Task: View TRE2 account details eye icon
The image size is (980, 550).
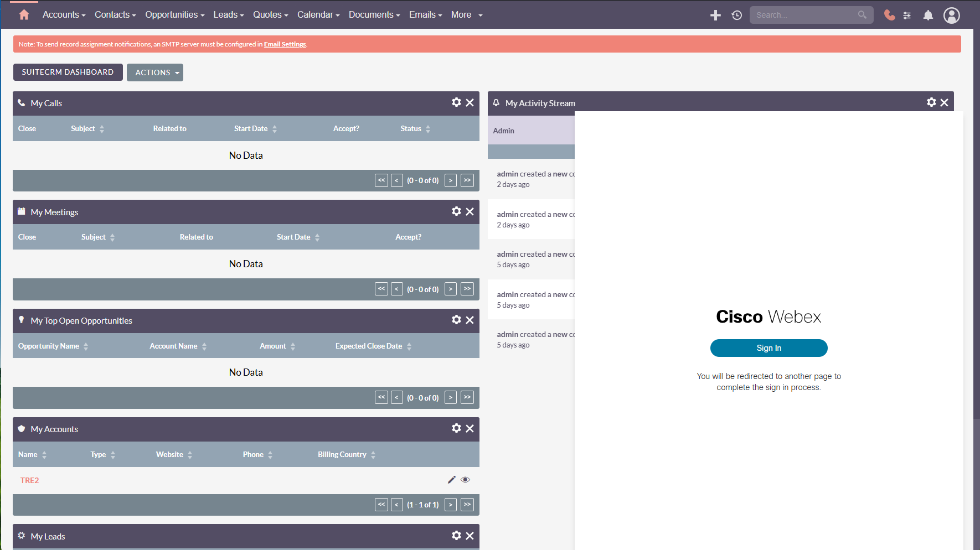Action: pos(465,480)
